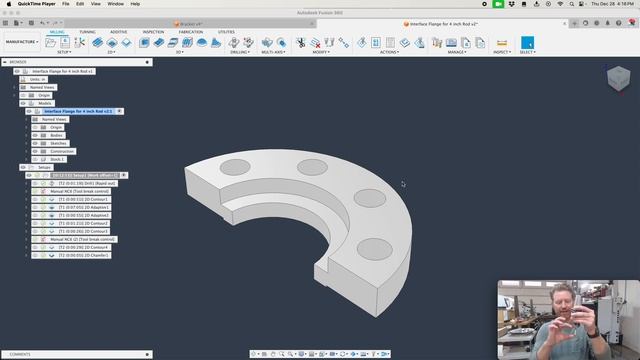This screenshot has height=360, width=640.
Task: Toggle visibility eye of Sketches folder
Action: click(35, 143)
